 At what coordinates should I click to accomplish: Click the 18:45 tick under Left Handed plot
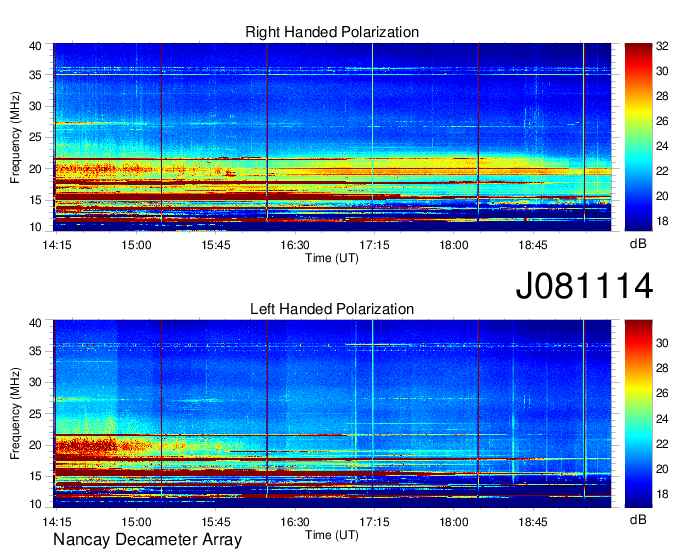coord(533,522)
